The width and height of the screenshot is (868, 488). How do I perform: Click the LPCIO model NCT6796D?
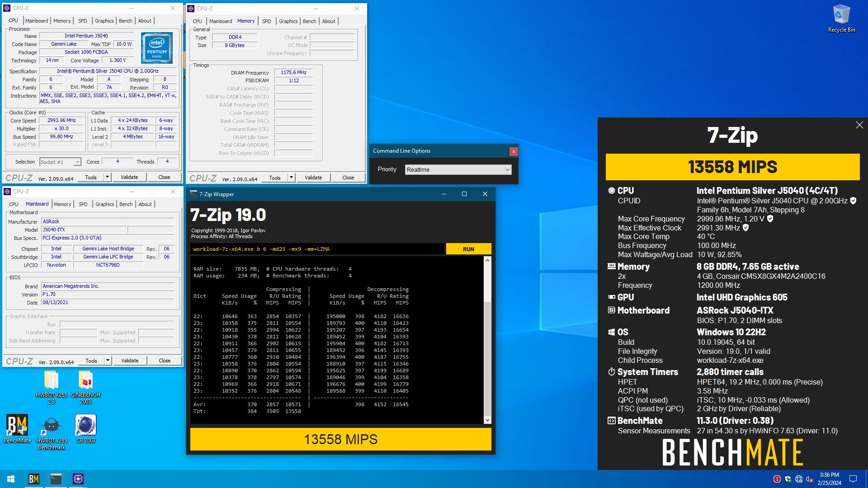108,265
